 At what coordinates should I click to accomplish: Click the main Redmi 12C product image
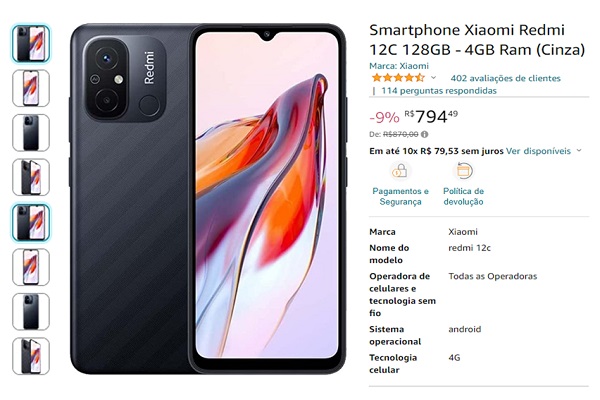coord(208,199)
